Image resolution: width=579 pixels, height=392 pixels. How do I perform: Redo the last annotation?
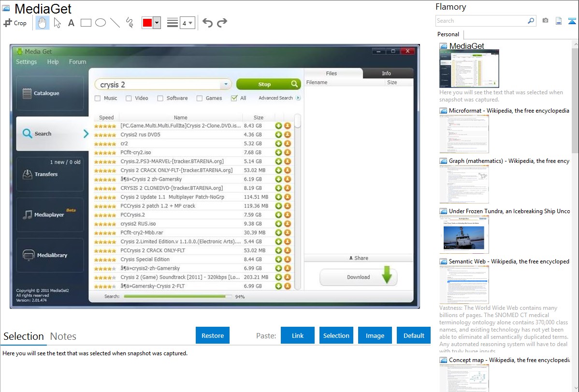pyautogui.click(x=222, y=23)
